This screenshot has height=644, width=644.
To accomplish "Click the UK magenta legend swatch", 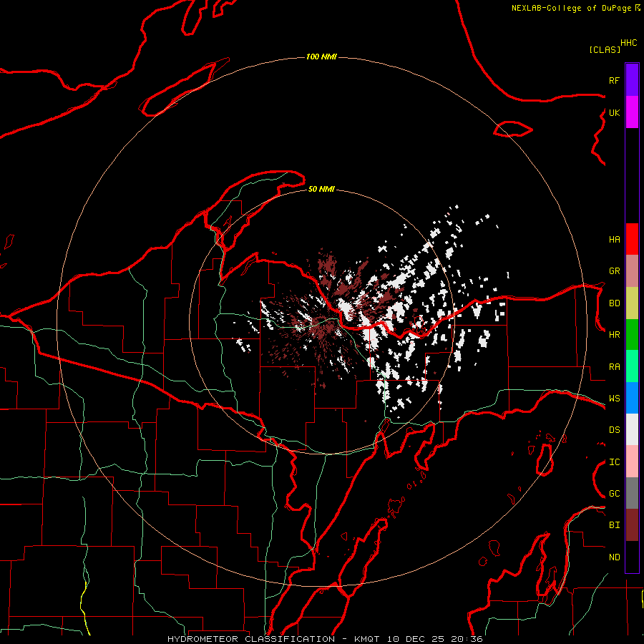I will coord(632,112).
